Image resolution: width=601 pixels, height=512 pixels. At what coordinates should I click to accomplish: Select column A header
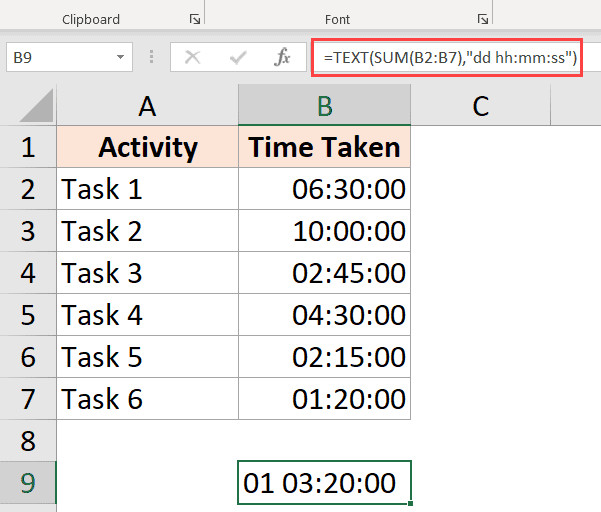(147, 106)
